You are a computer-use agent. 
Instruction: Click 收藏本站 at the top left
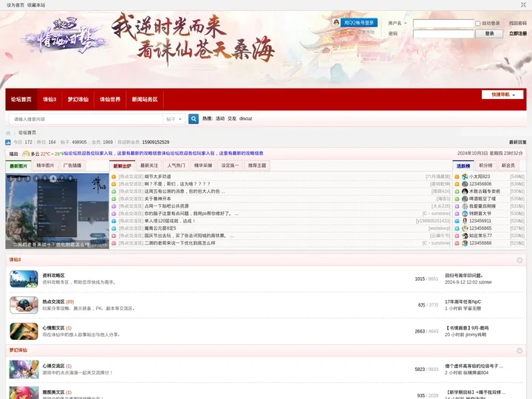(x=36, y=5)
